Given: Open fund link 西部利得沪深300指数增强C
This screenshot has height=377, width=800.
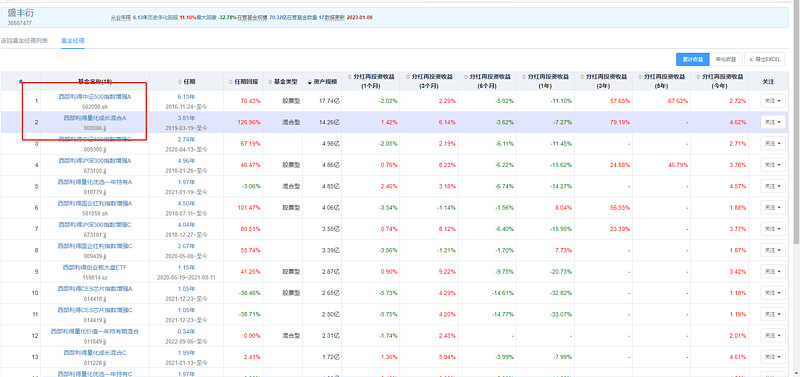Looking at the screenshot, I should pyautogui.click(x=95, y=224).
